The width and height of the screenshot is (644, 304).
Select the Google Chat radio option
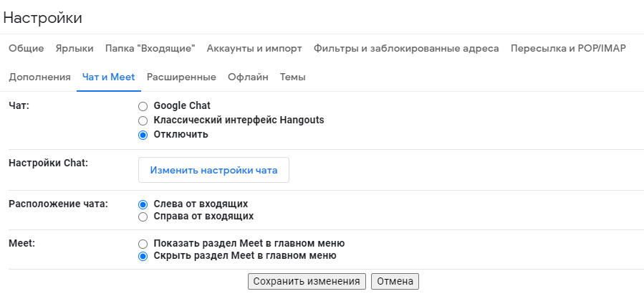tap(143, 106)
